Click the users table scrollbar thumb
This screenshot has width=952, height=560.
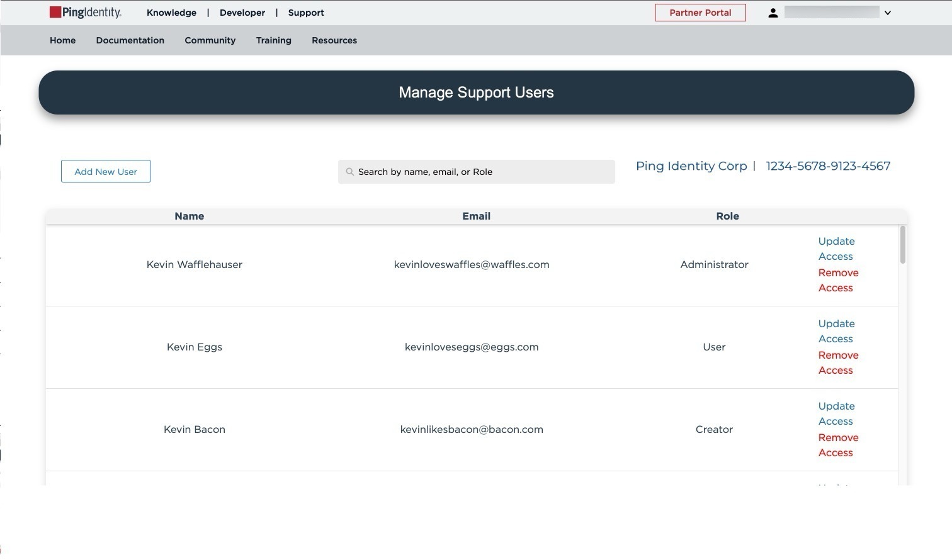[903, 245]
